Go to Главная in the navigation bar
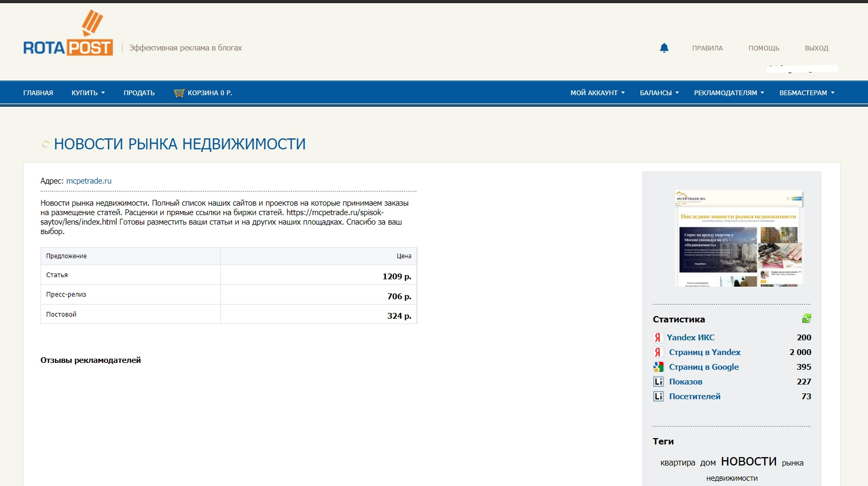Screen dimensions: 868x486 pos(38,93)
